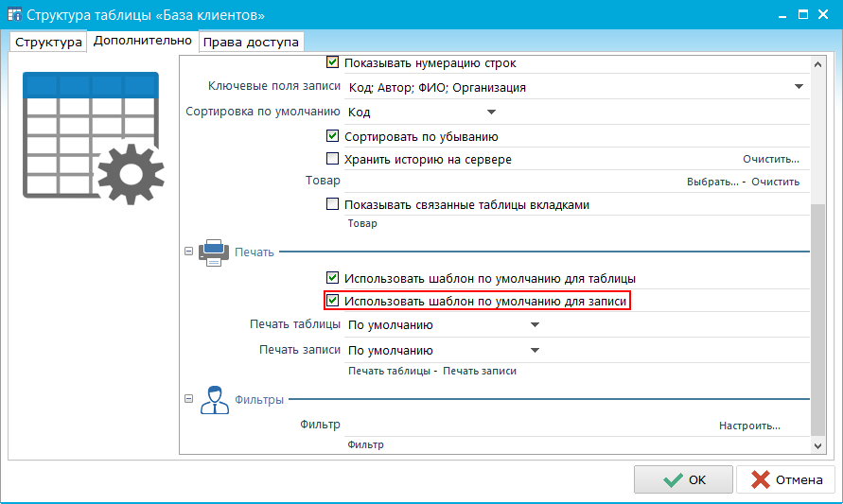Expand Ключевые поля записи dropdown

tap(798, 88)
